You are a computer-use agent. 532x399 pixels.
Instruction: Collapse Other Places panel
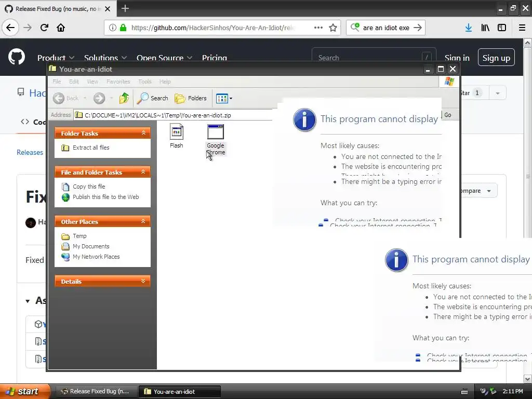pyautogui.click(x=143, y=221)
